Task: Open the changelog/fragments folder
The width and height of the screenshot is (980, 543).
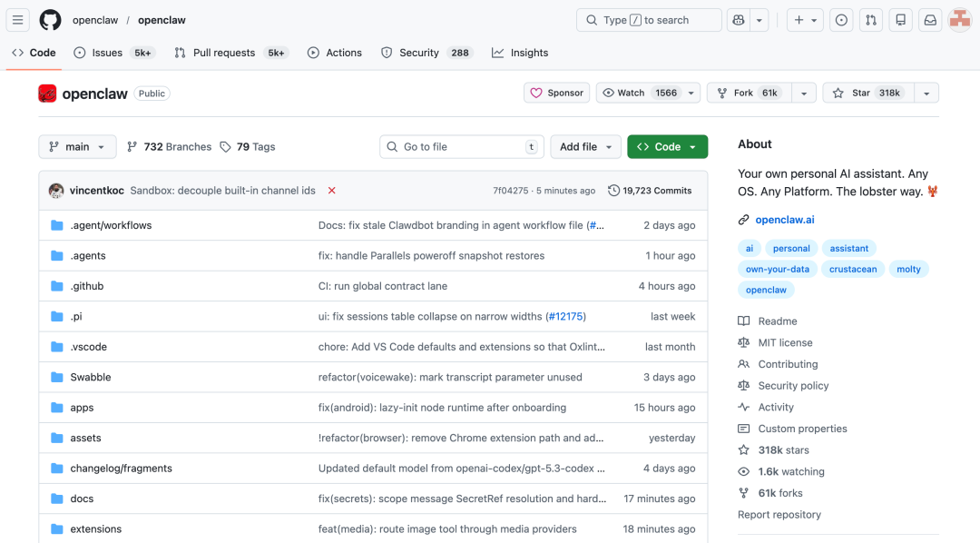Action: click(122, 468)
